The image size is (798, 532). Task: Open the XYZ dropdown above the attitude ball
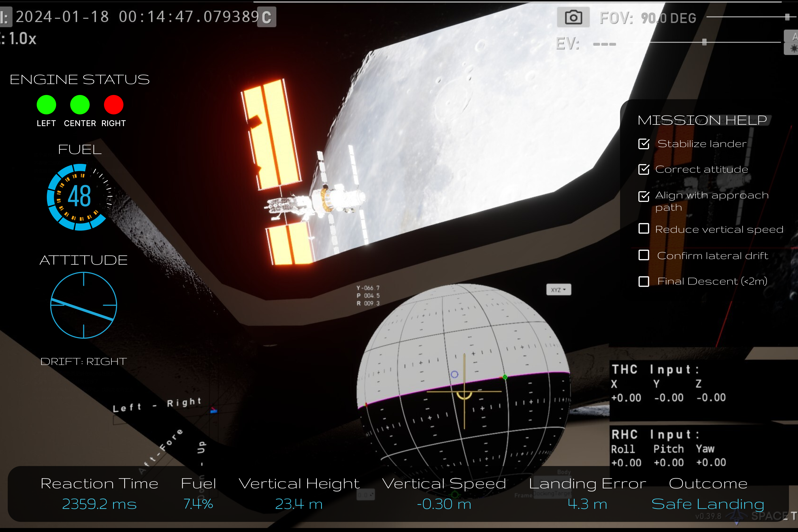pos(558,290)
